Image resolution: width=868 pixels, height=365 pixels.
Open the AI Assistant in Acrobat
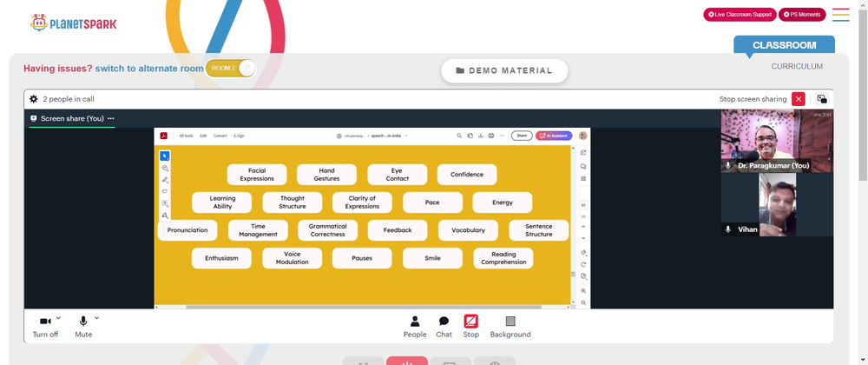554,136
